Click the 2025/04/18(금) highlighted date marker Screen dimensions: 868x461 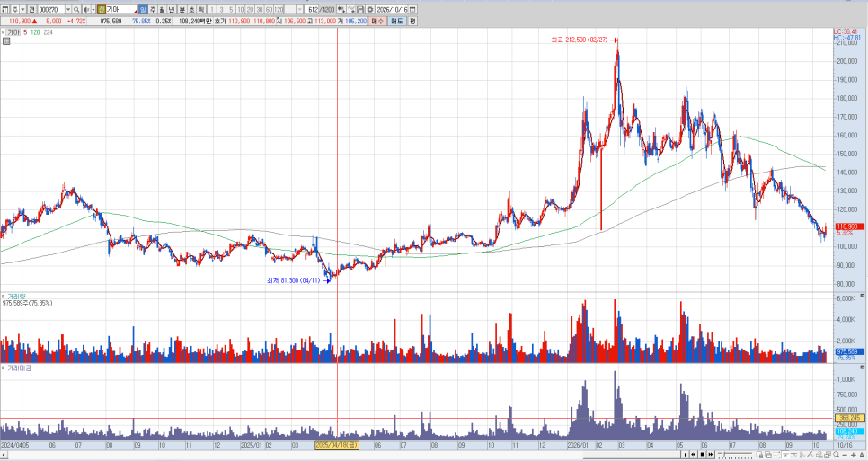pyautogui.click(x=337, y=445)
